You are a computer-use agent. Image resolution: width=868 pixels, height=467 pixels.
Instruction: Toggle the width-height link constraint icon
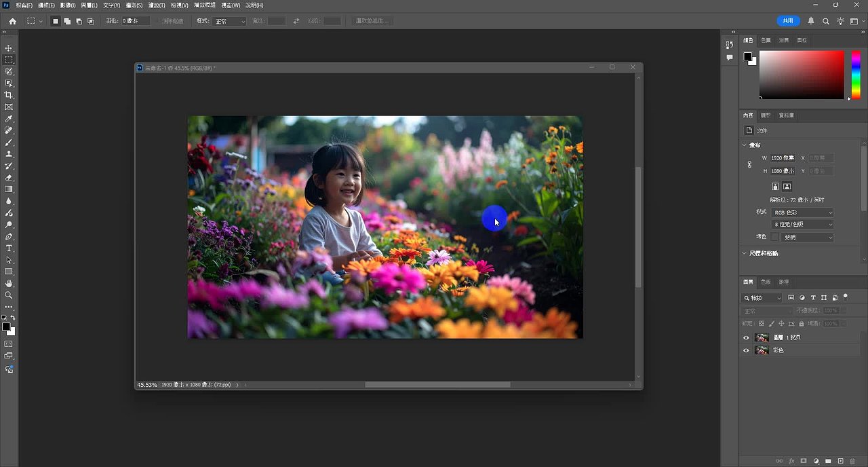(749, 164)
